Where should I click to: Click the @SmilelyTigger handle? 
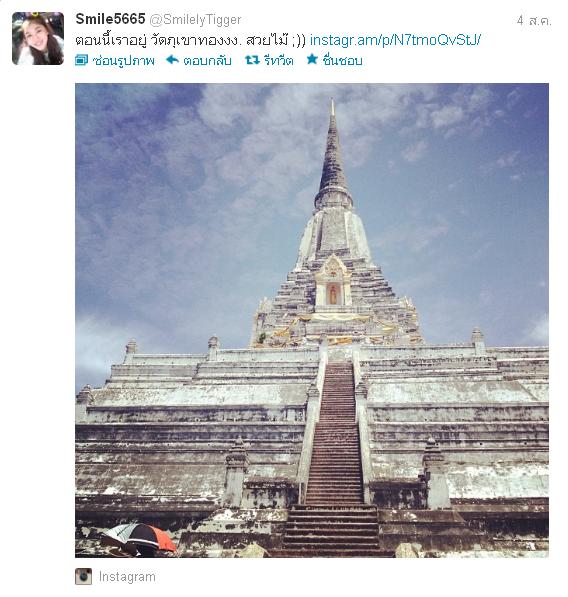pos(195,20)
